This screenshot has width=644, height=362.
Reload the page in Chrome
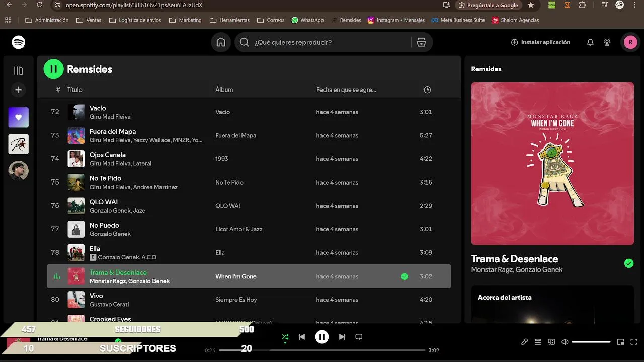point(40,5)
